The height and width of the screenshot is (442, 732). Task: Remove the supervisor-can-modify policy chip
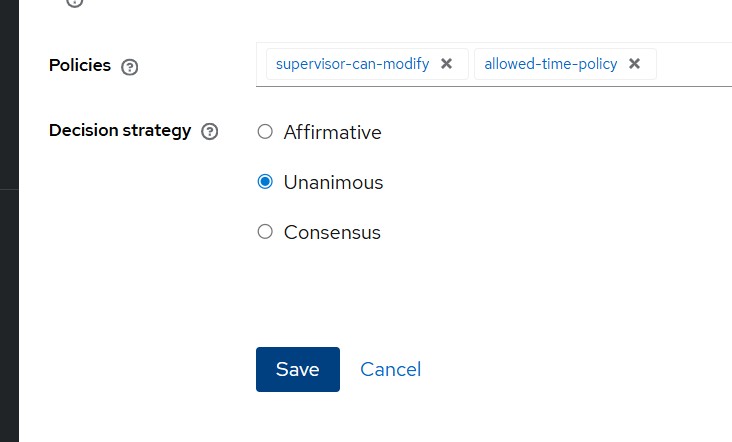click(x=447, y=64)
